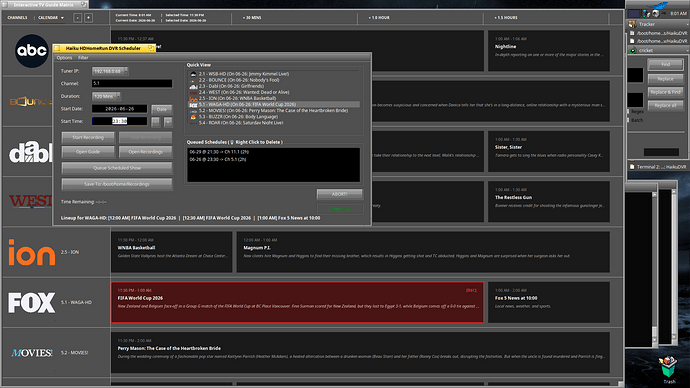
Task: Click the Find button in cricket
Action: tap(665, 65)
